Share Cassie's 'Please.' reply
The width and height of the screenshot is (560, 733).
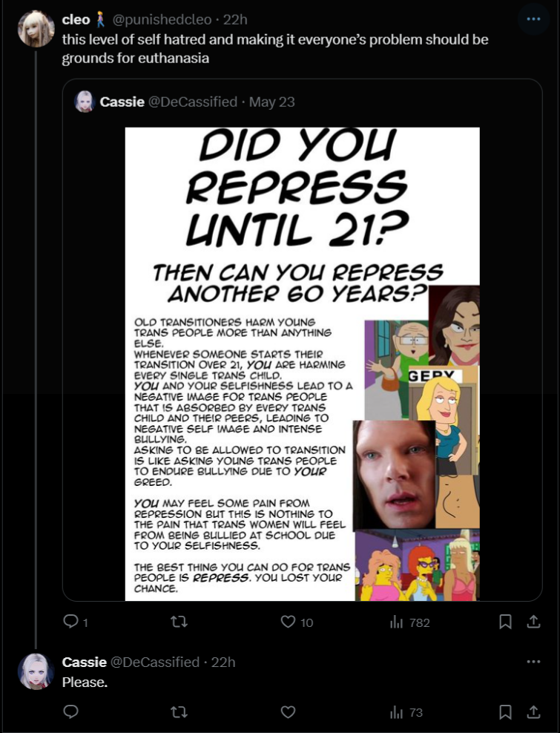(533, 712)
